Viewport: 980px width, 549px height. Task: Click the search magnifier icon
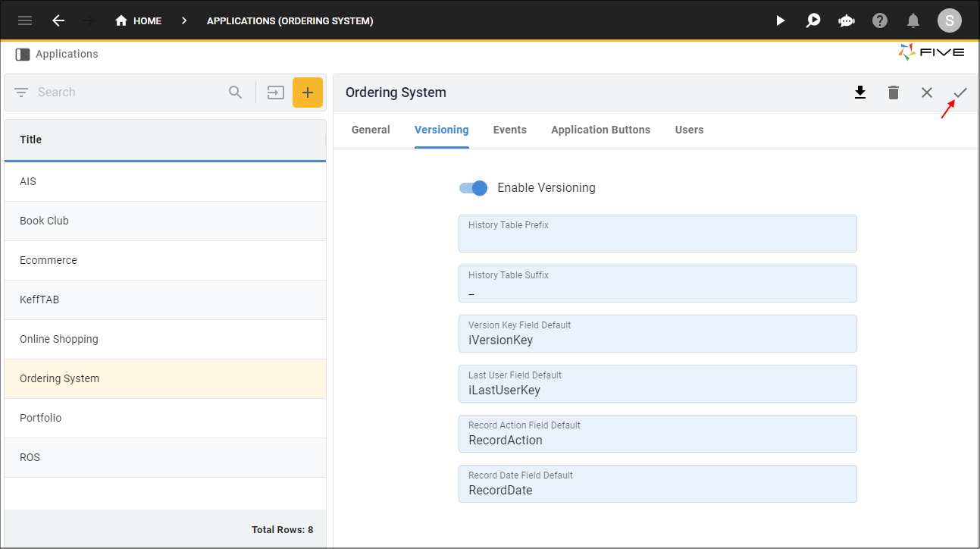coord(236,93)
